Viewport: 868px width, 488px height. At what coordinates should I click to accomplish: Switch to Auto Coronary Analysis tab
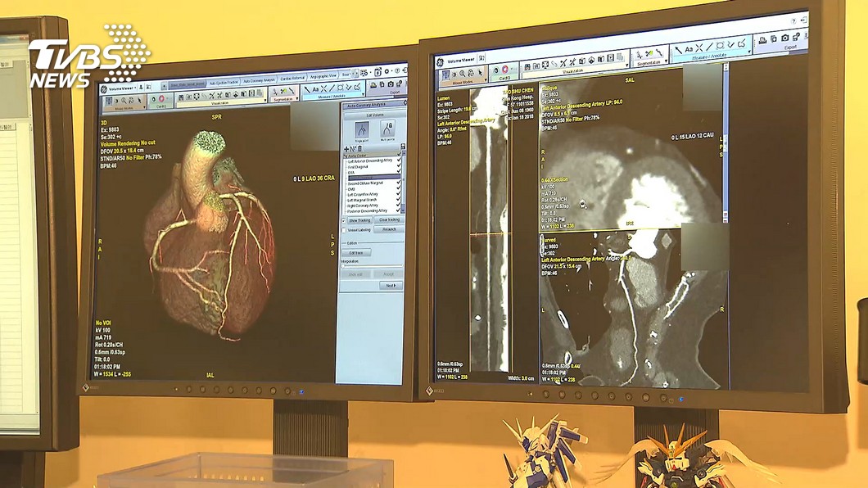point(259,81)
